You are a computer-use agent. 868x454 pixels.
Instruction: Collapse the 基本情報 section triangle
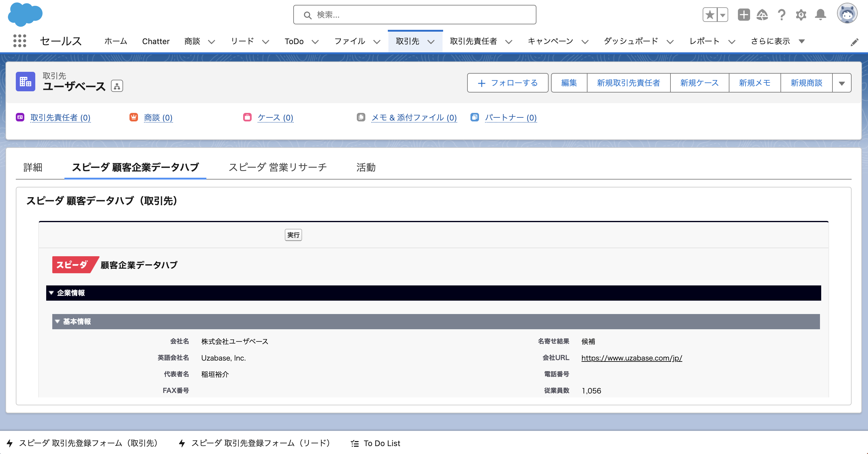[x=57, y=322]
